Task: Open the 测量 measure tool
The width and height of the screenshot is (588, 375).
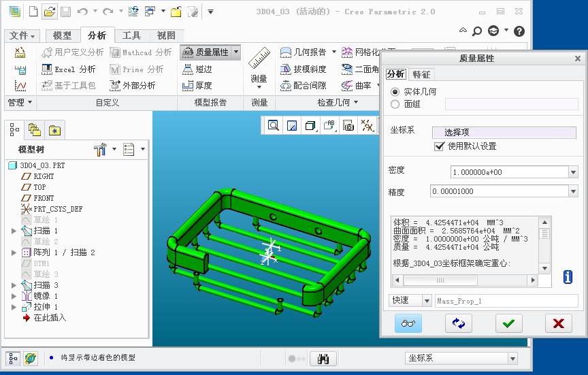Action: [259, 67]
